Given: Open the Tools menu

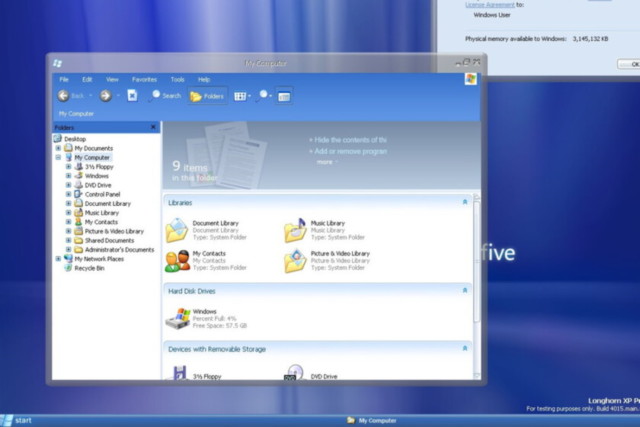Looking at the screenshot, I should coord(178,79).
